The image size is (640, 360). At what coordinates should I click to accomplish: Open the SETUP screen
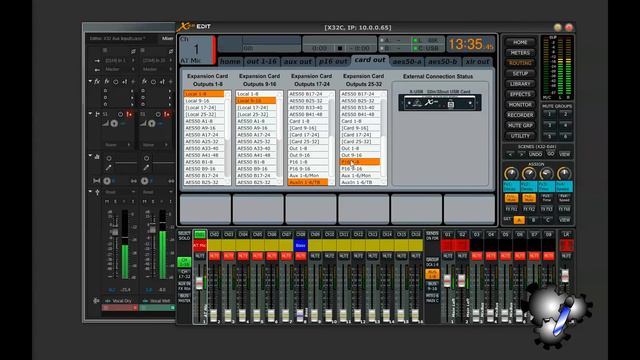[x=520, y=73]
